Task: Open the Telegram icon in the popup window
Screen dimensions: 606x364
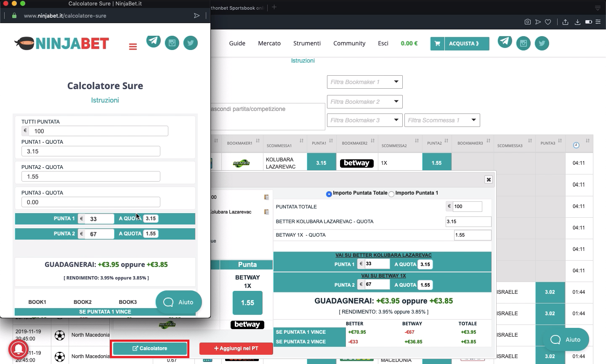Action: (x=154, y=41)
